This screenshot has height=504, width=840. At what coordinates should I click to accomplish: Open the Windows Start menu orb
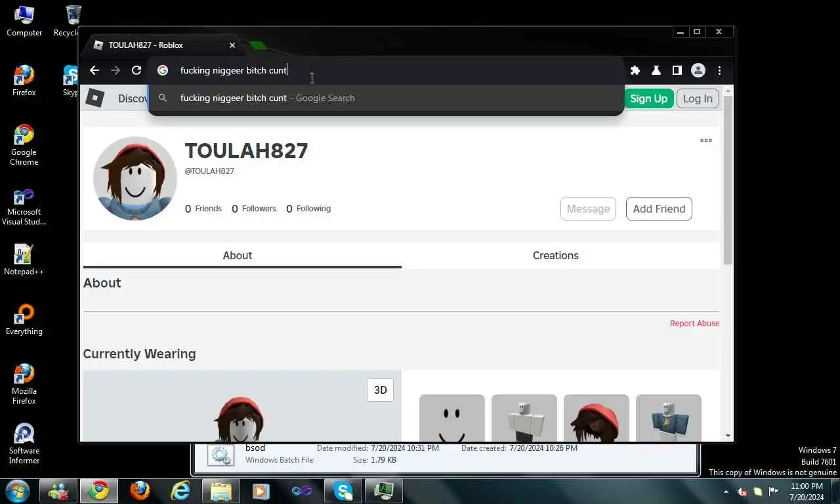pyautogui.click(x=18, y=491)
